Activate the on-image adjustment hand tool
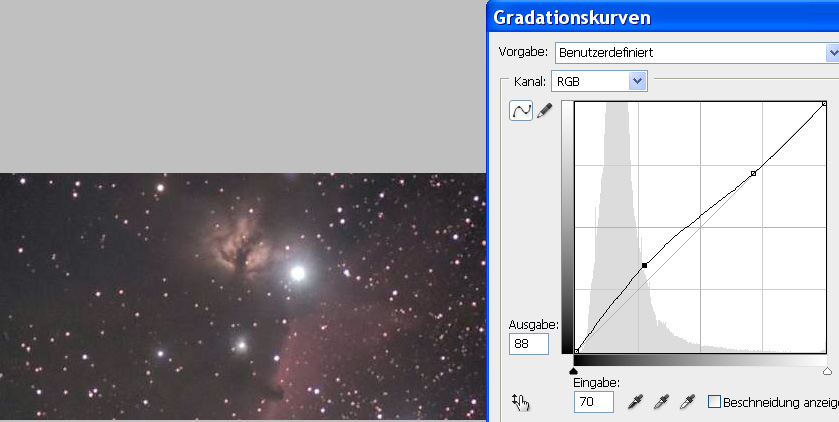 521,402
